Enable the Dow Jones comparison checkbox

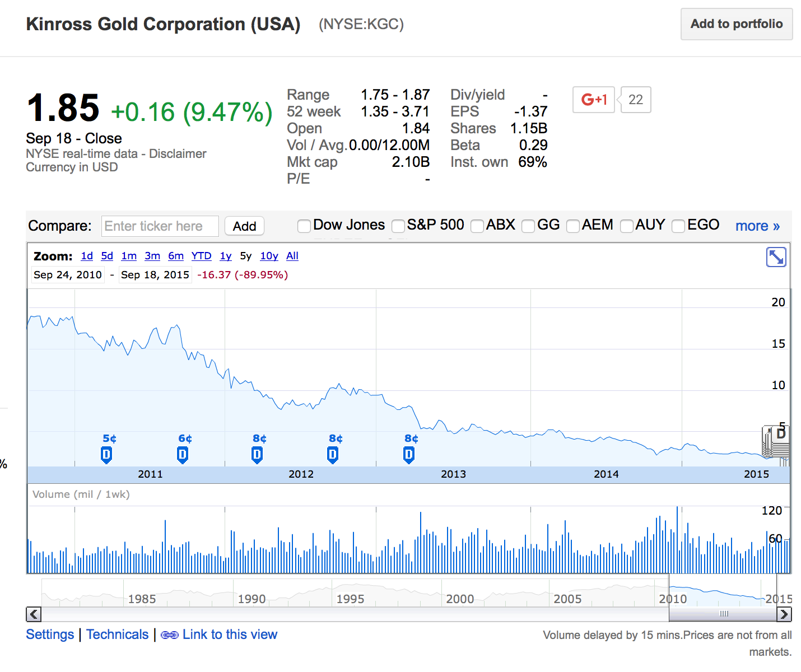pyautogui.click(x=304, y=226)
